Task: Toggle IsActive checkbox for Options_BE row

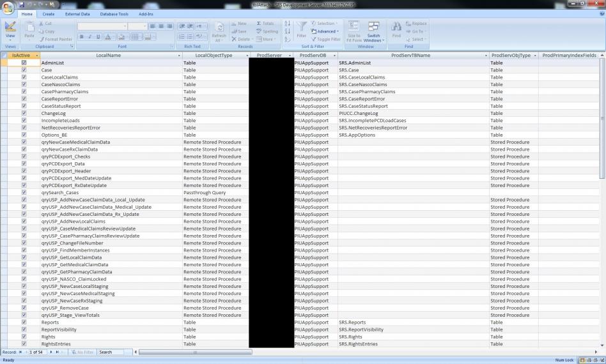Action: tap(24, 135)
